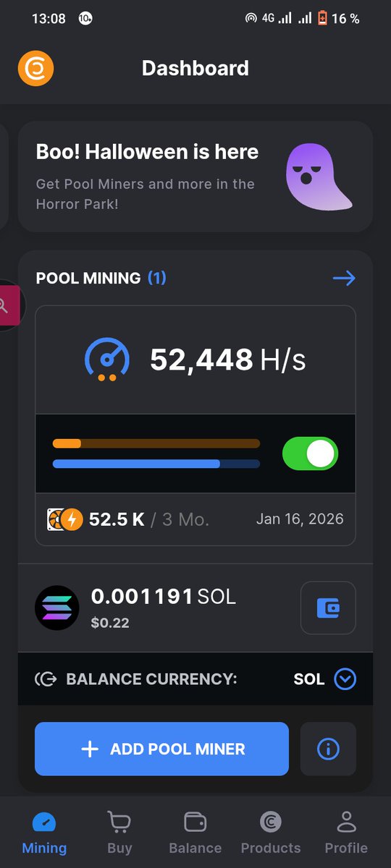
Task: Tap the orange mining progress bar
Action: [156, 443]
